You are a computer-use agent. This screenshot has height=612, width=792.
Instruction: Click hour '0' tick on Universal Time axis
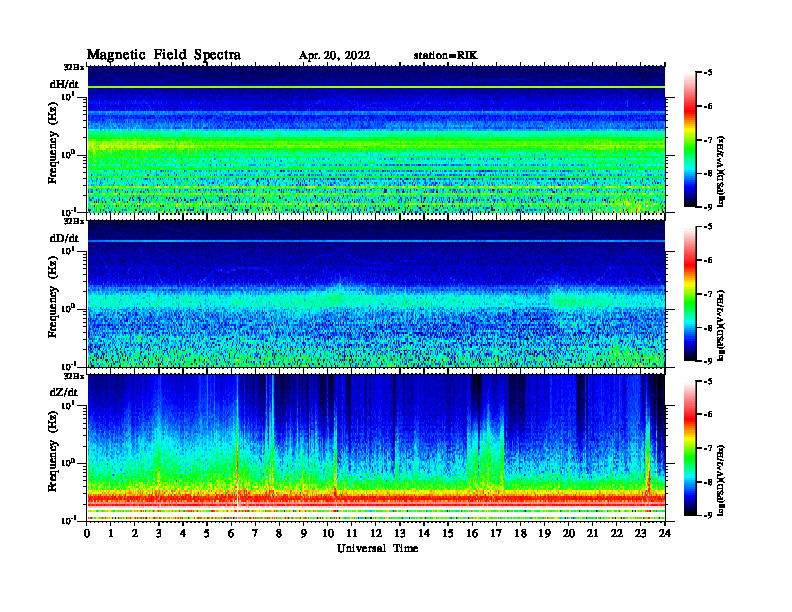pos(87,533)
